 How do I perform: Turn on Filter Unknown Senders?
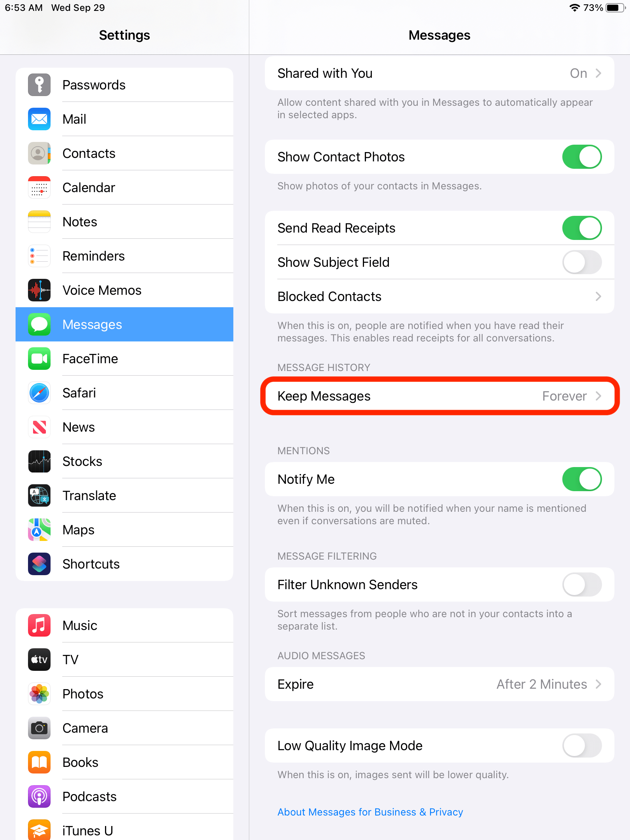tap(582, 584)
